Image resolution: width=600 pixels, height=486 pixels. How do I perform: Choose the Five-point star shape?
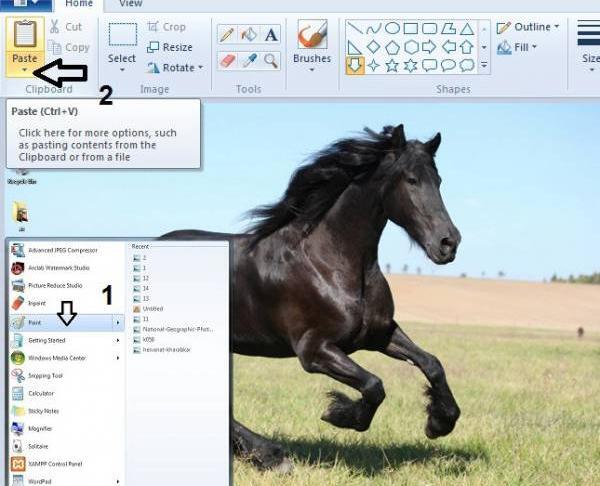coord(392,65)
